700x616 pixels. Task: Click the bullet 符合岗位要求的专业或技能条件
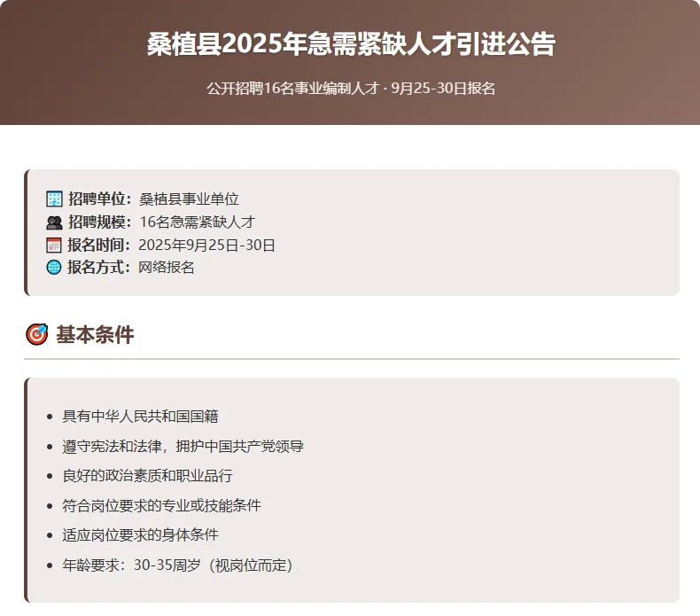[161, 506]
